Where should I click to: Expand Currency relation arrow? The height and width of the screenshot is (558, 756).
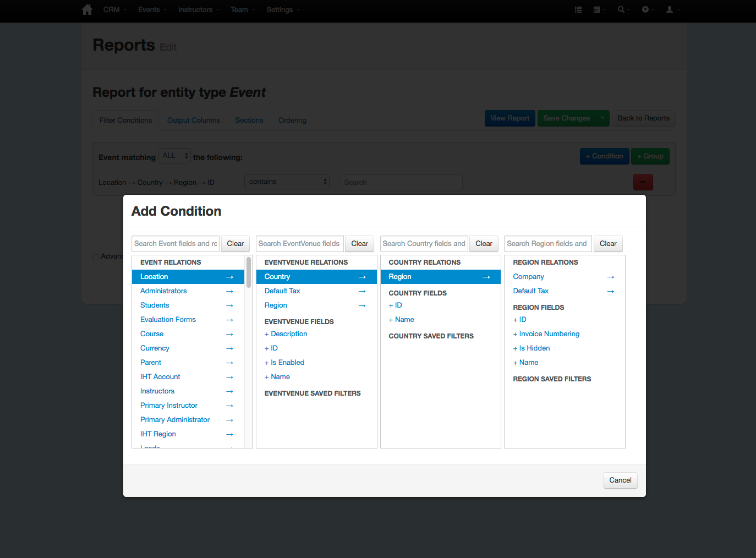tap(230, 348)
